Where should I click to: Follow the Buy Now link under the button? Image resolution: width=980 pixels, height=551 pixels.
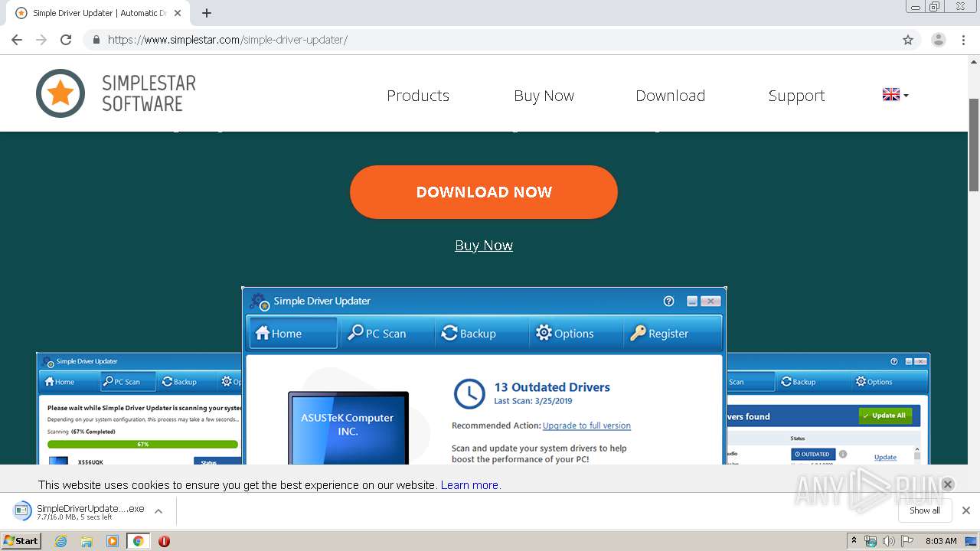pyautogui.click(x=484, y=246)
